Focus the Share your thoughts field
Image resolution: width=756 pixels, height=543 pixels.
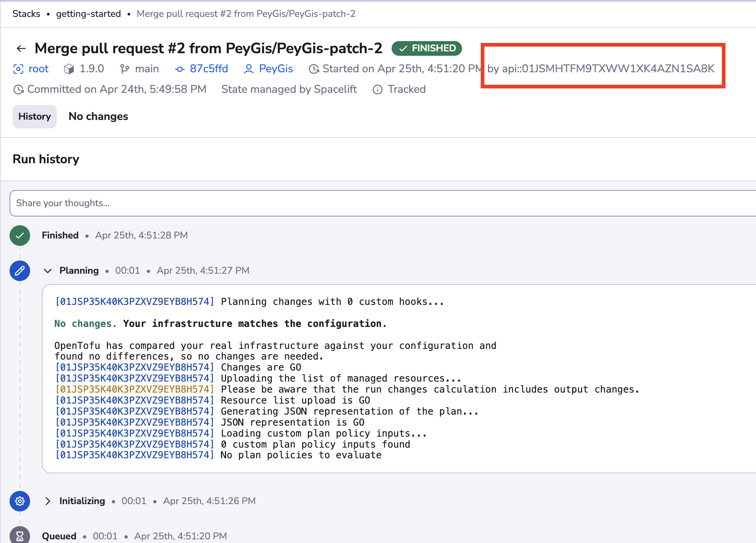[382, 203]
